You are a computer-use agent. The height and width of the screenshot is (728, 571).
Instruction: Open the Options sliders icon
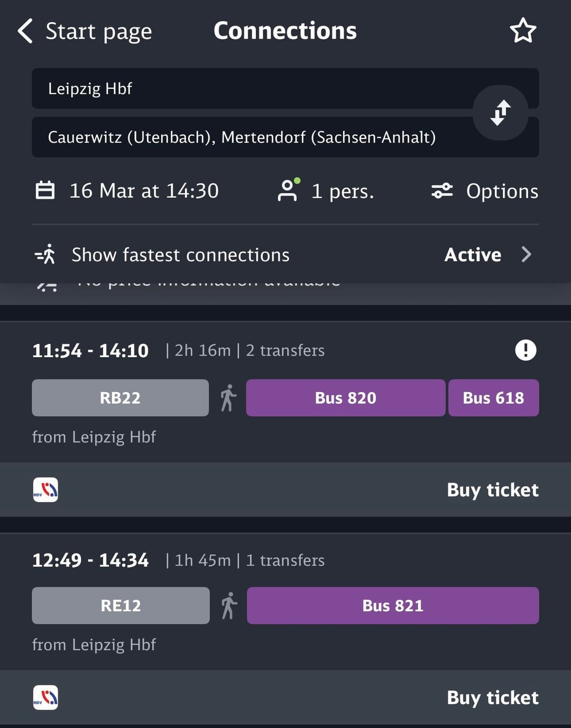(x=442, y=191)
